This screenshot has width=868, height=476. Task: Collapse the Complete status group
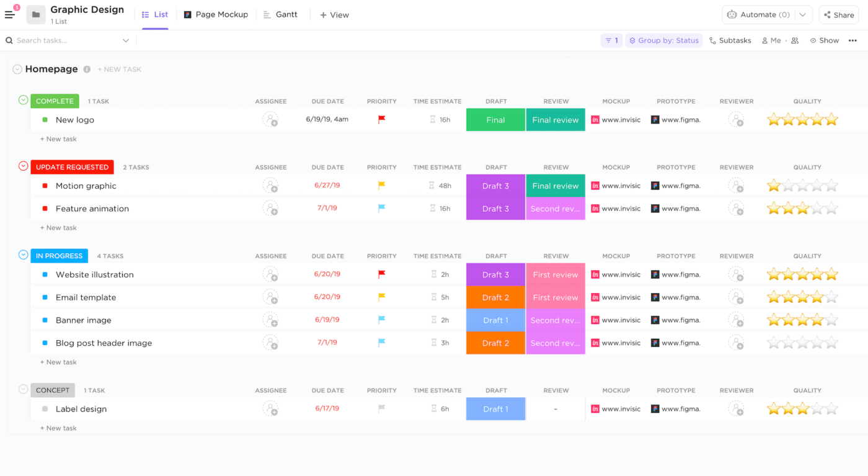coord(24,101)
